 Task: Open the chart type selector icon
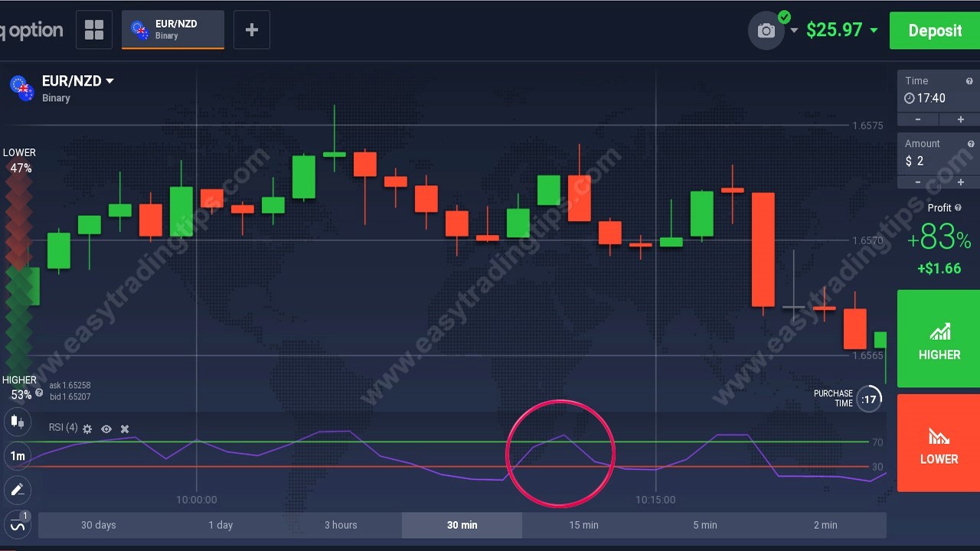coord(18,422)
